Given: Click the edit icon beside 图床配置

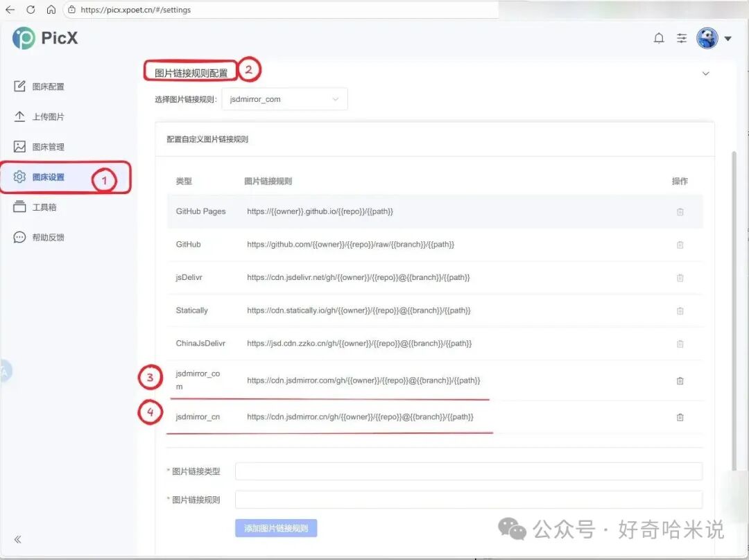Looking at the screenshot, I should 19,86.
